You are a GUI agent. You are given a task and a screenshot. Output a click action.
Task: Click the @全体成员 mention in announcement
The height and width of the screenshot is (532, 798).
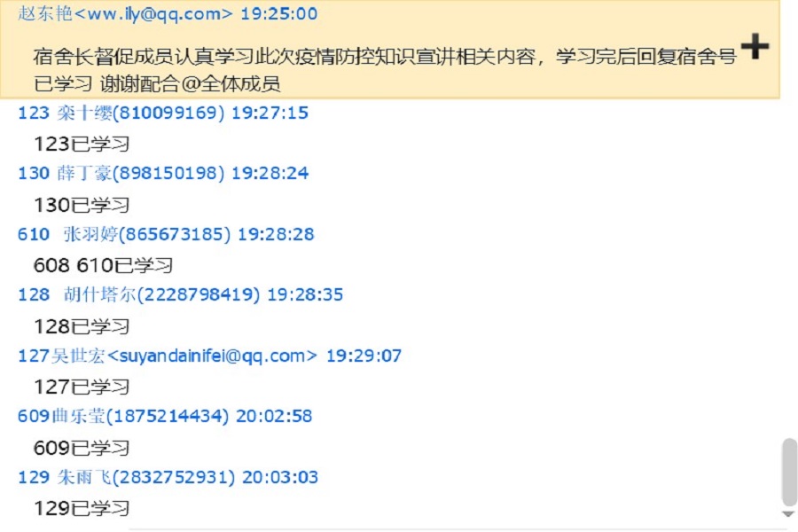[x=231, y=83]
